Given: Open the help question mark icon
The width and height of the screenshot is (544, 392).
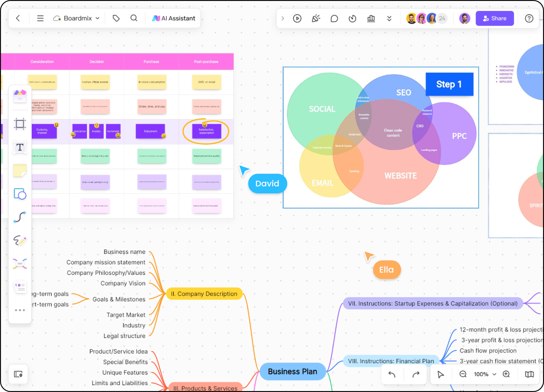Looking at the screenshot, I should point(529,18).
